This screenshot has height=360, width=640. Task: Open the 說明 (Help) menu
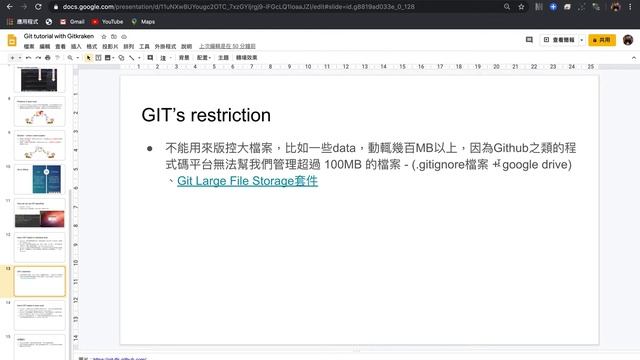pyautogui.click(x=187, y=47)
